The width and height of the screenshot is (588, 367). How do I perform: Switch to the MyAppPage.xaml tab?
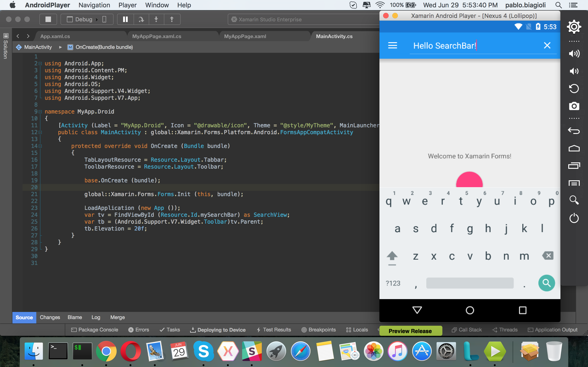[x=245, y=36]
